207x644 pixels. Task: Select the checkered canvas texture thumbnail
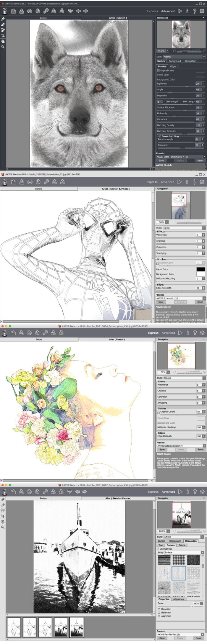pos(179,559)
